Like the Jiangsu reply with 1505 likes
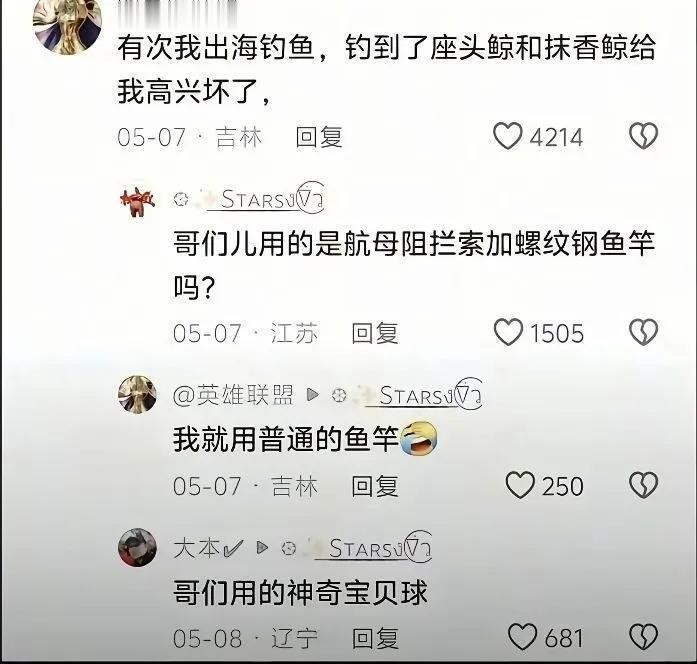Viewport: 697px width, 664px height. (508, 332)
